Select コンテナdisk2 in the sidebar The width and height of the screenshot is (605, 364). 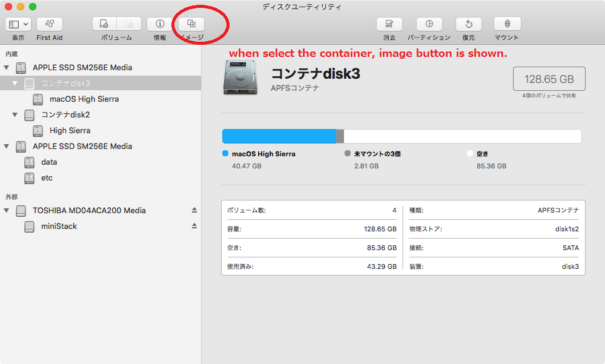pyautogui.click(x=101, y=114)
